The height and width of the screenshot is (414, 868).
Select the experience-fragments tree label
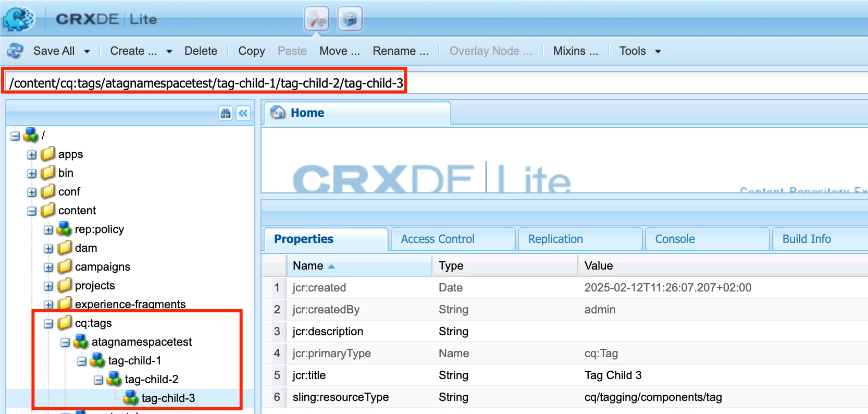coord(130,304)
